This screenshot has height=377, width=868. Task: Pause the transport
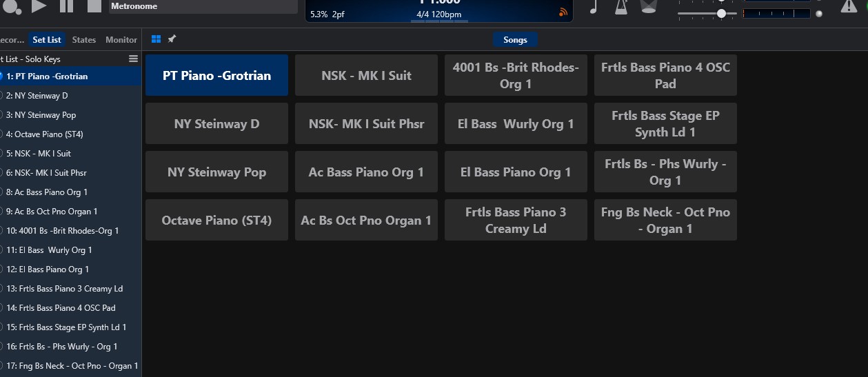[66, 6]
